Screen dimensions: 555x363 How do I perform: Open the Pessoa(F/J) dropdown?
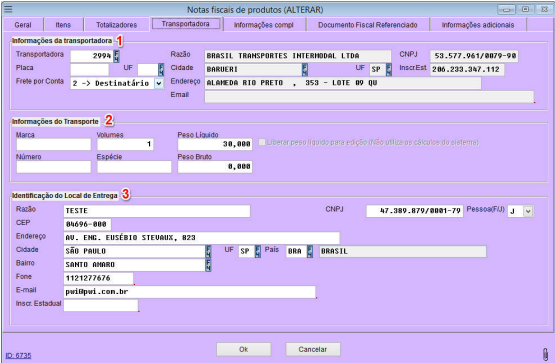pos(528,212)
